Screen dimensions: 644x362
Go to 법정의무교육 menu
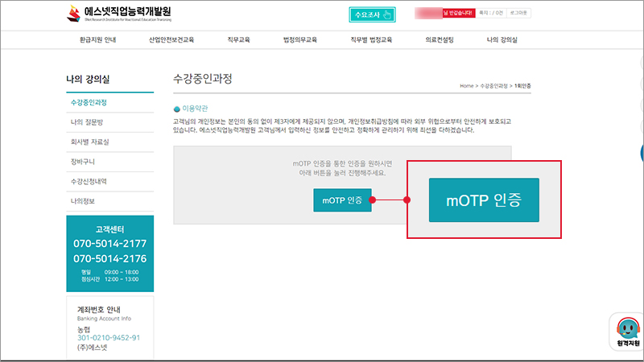[x=300, y=39]
